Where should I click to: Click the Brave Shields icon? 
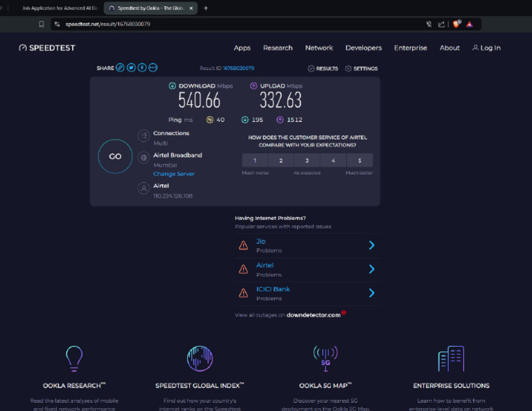[456, 24]
